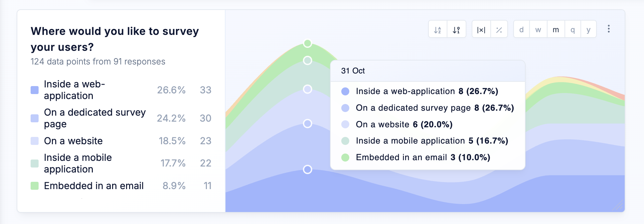This screenshot has height=224, width=644.
Task: Open the three-dot more options menu
Action: (x=609, y=29)
